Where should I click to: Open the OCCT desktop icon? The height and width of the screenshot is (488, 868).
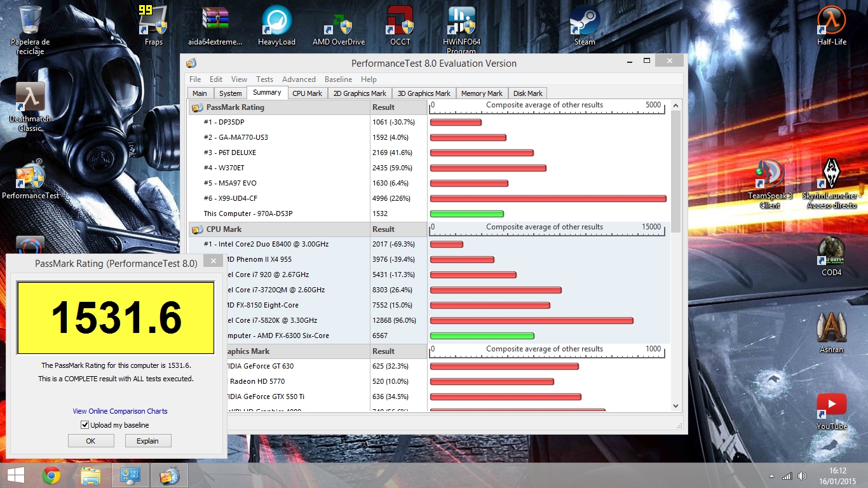click(x=400, y=25)
